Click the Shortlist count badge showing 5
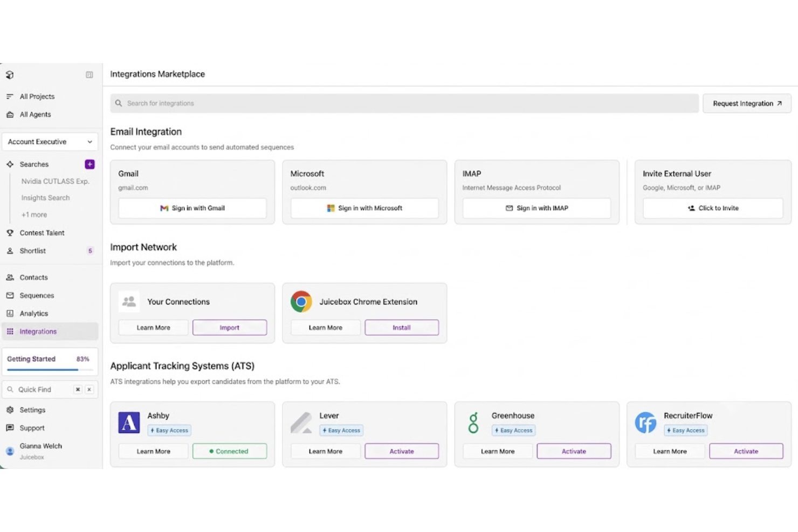The width and height of the screenshot is (798, 532). 90,251
